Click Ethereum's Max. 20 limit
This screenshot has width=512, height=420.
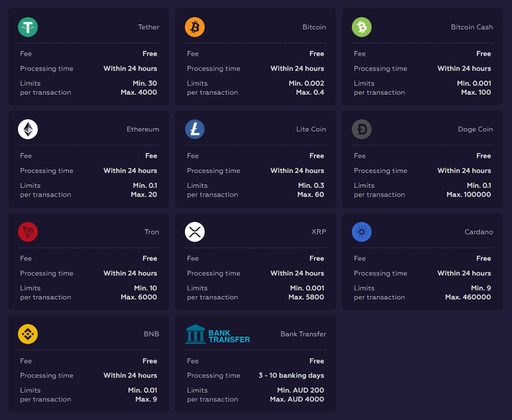[144, 195]
